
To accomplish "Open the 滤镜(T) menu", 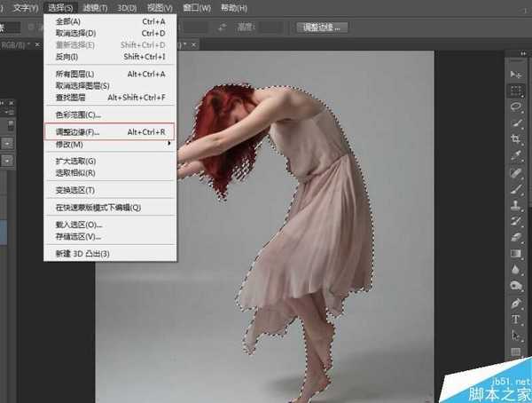I will 93,8.
